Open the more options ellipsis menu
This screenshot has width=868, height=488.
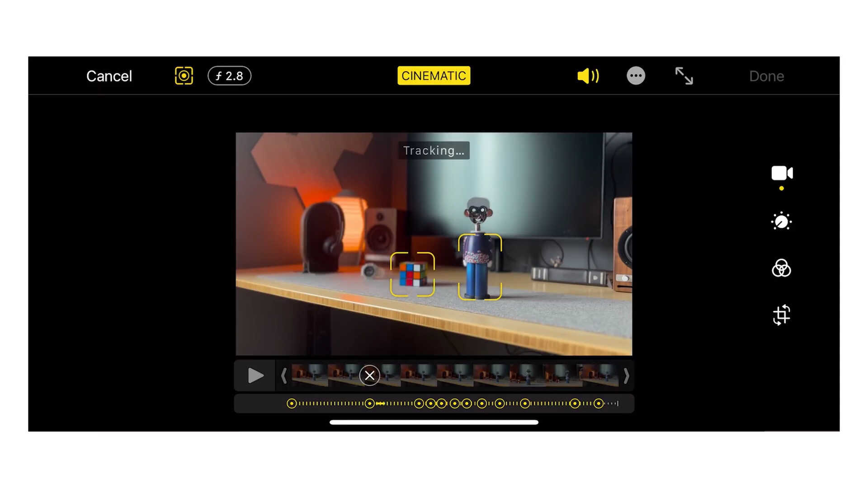point(636,75)
